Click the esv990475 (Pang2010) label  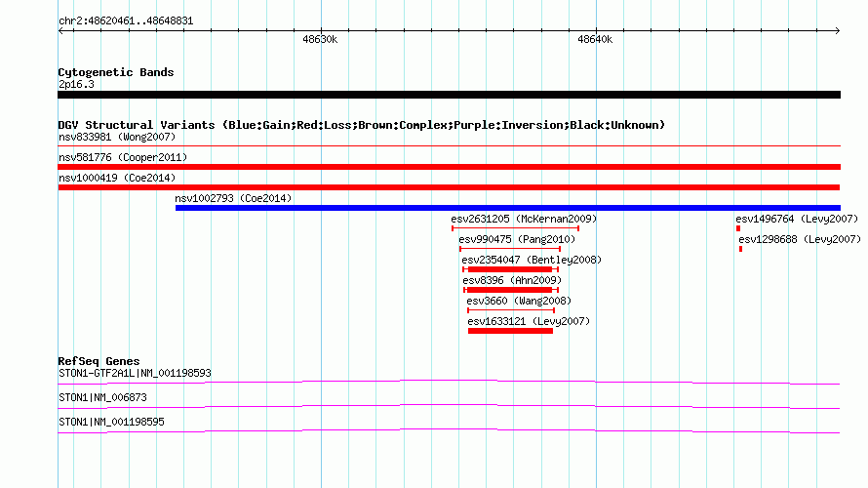tap(517, 239)
